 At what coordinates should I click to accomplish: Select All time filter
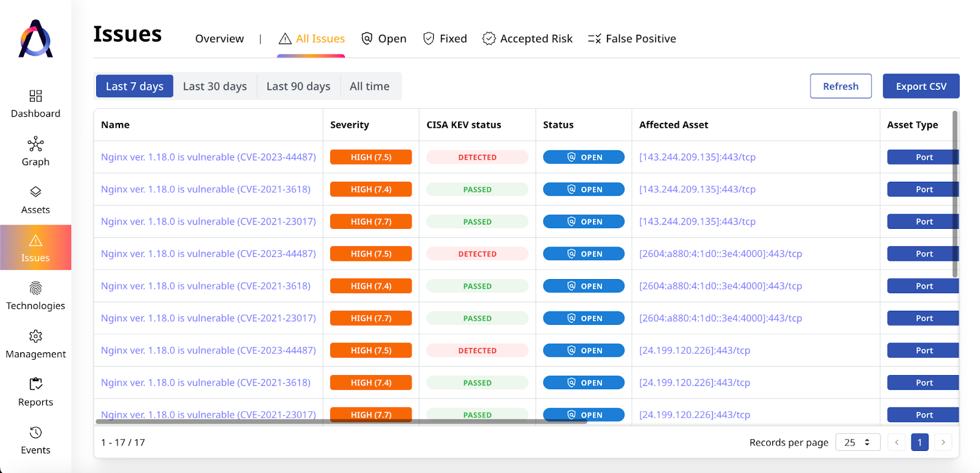click(x=370, y=86)
